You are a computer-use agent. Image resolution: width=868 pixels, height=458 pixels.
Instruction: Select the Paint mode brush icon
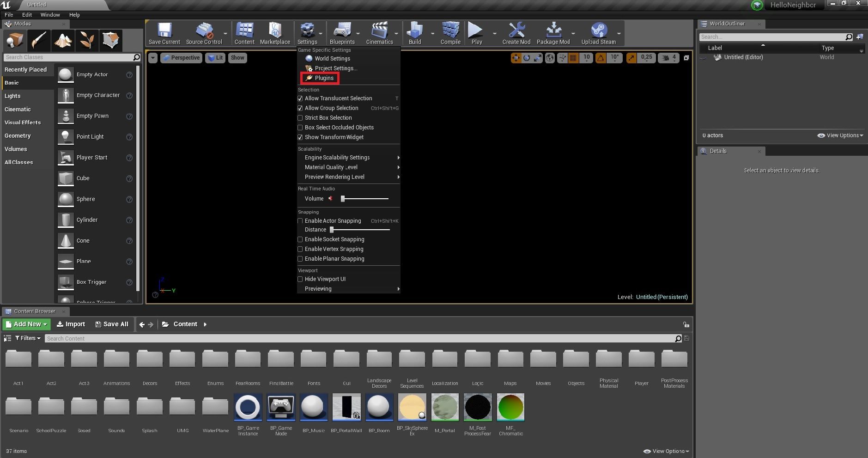[39, 40]
